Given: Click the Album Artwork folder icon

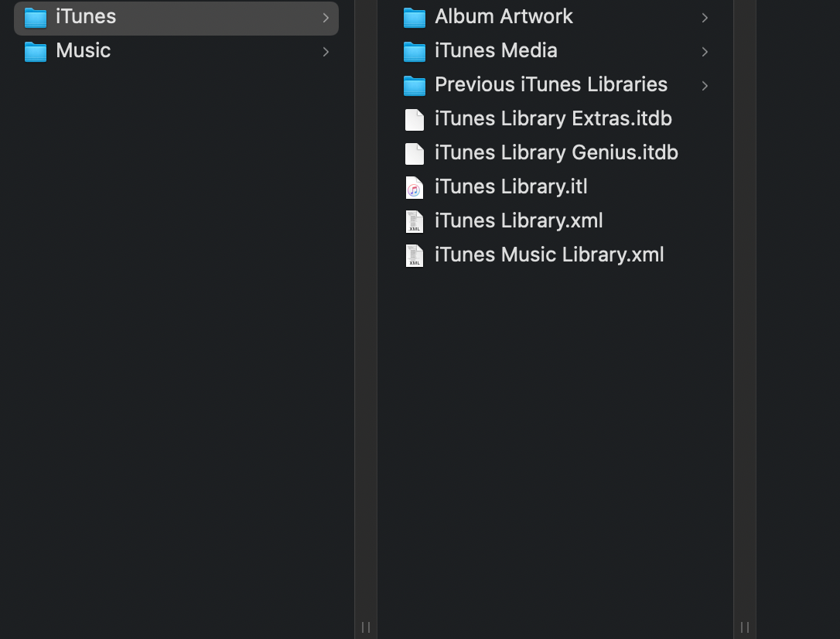Looking at the screenshot, I should pos(414,18).
